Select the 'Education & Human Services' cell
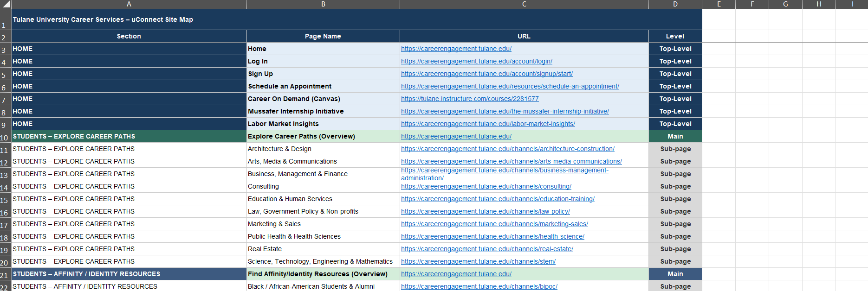This screenshot has height=291, width=868. [323, 199]
